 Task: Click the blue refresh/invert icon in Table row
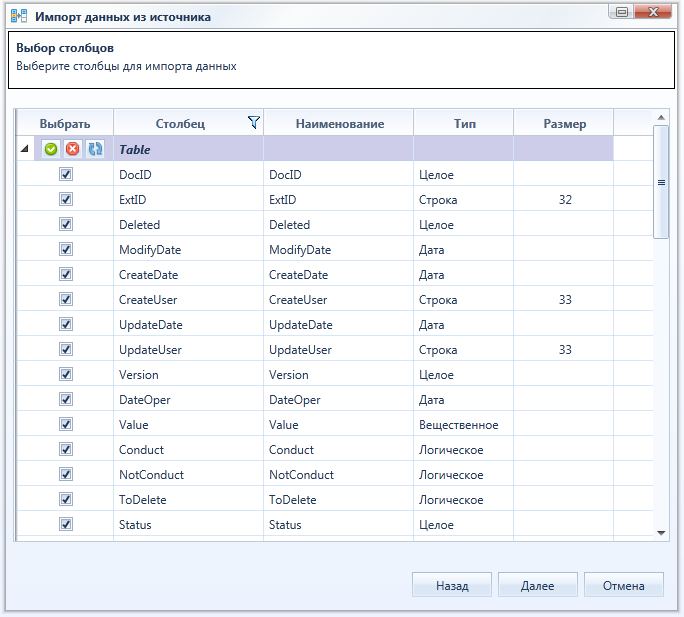pyautogui.click(x=95, y=149)
